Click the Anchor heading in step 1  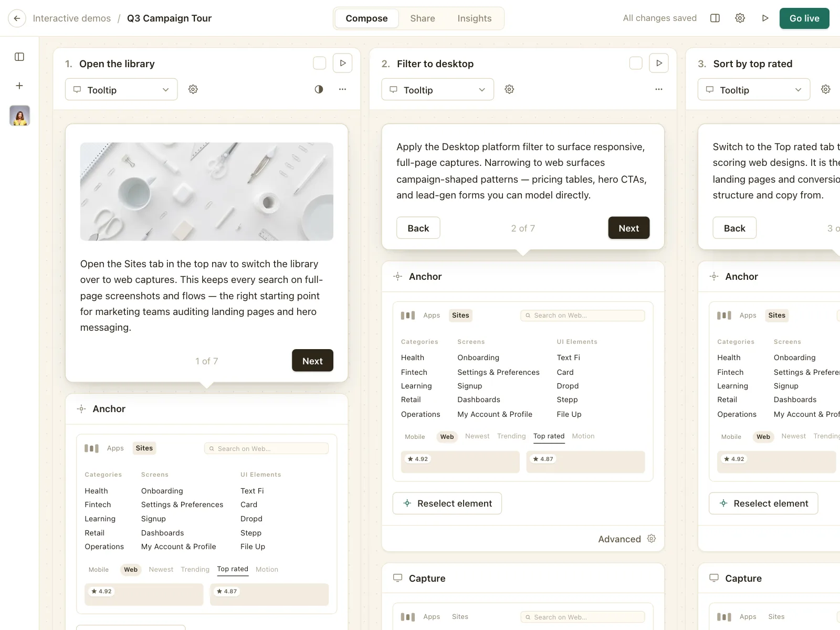click(x=109, y=408)
